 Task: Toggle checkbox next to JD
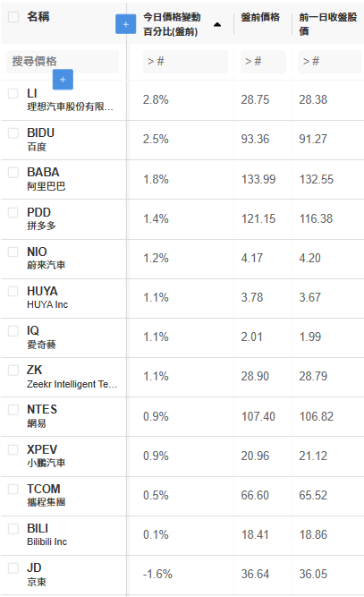point(13,568)
